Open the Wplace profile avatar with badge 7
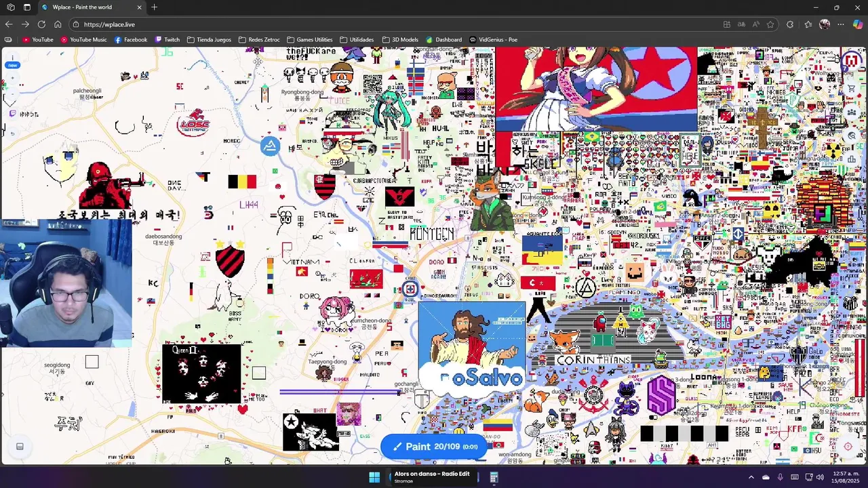 850,62
